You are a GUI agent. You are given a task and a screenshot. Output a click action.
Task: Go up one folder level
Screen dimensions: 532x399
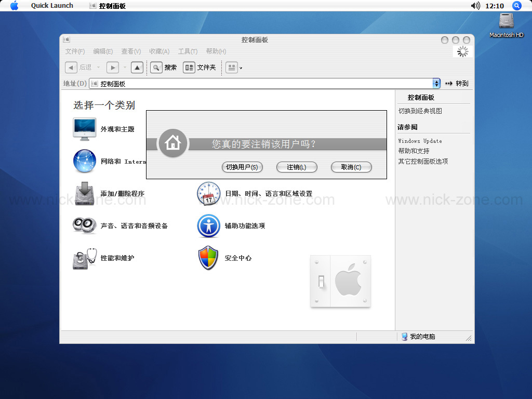137,68
